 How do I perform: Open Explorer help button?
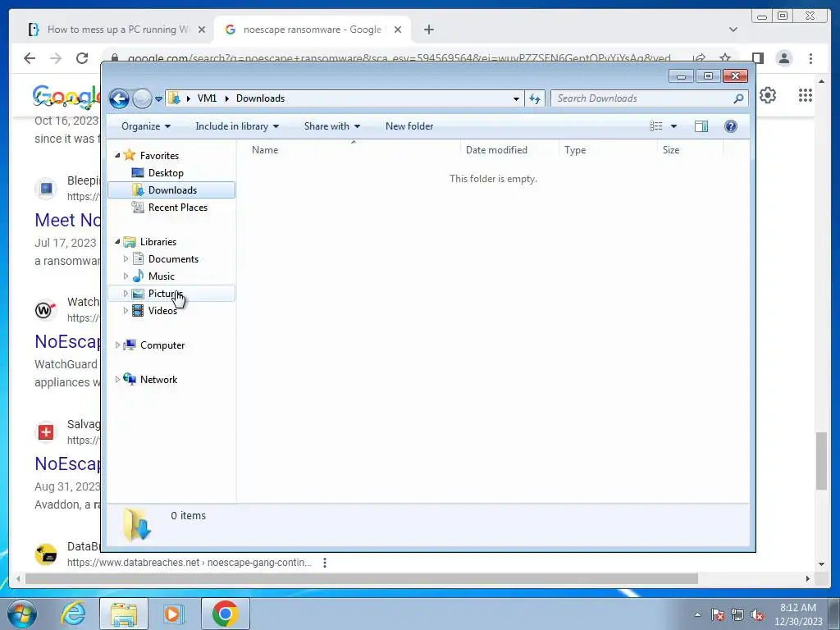click(730, 126)
